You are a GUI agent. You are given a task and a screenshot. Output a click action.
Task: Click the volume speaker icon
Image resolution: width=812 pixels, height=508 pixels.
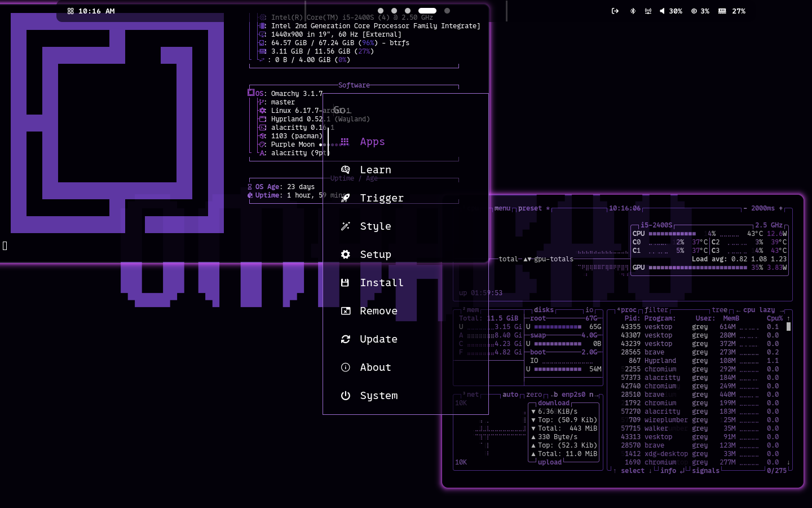pyautogui.click(x=662, y=11)
